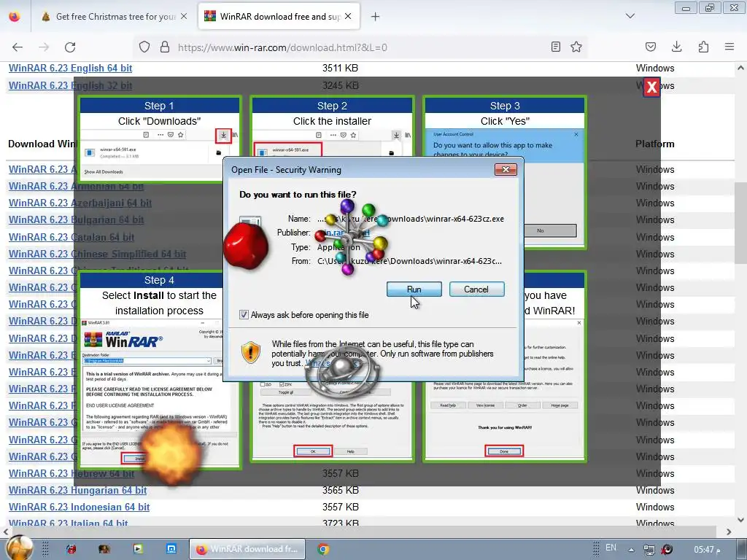
Task: Expand the list all tabs chevron
Action: [630, 16]
